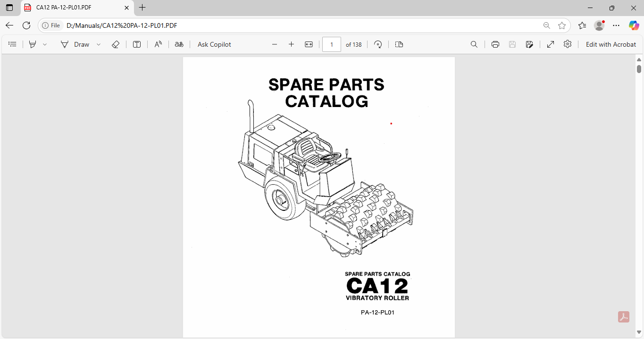Enter full screen mode

tap(551, 44)
